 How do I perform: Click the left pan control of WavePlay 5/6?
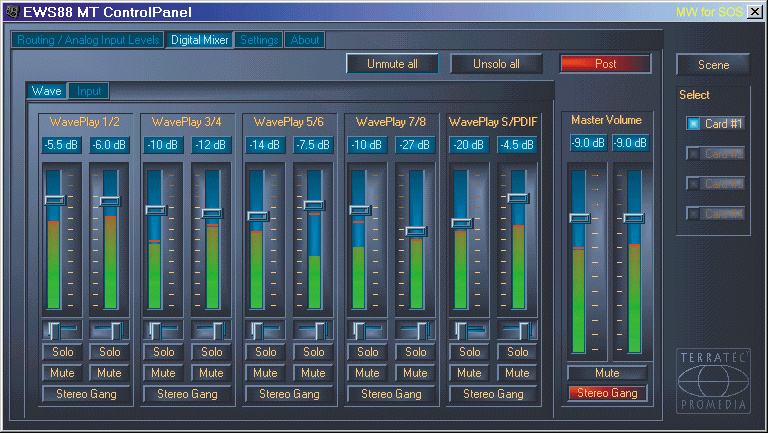point(264,330)
